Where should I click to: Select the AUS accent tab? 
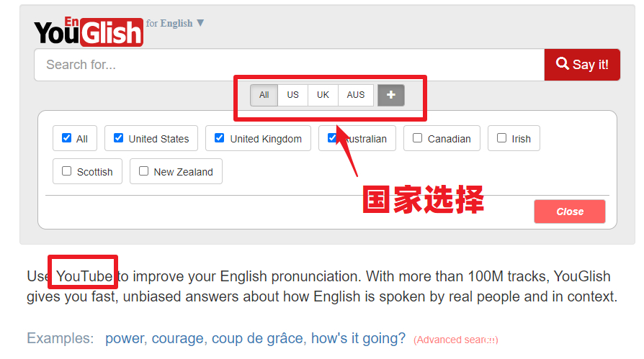coord(356,95)
